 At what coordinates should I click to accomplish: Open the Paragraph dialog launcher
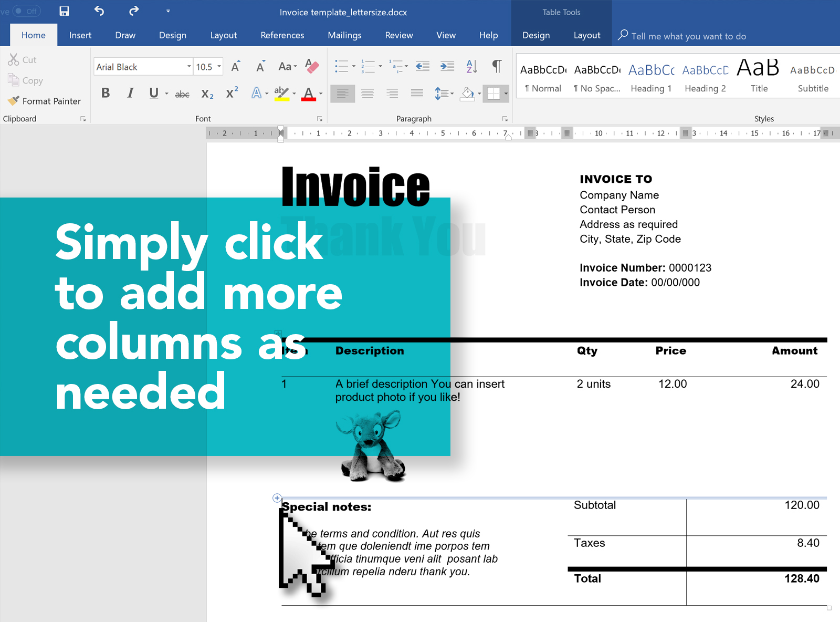[x=505, y=119]
